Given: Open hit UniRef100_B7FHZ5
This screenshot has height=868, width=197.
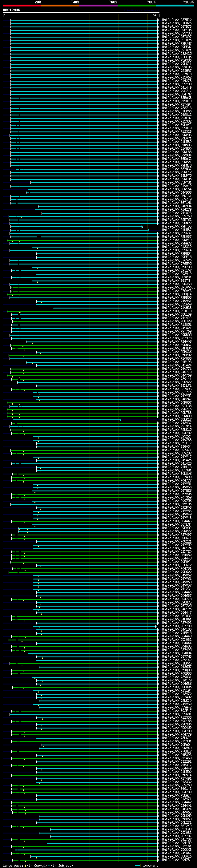Looking at the screenshot, I should [x=177, y=23].
